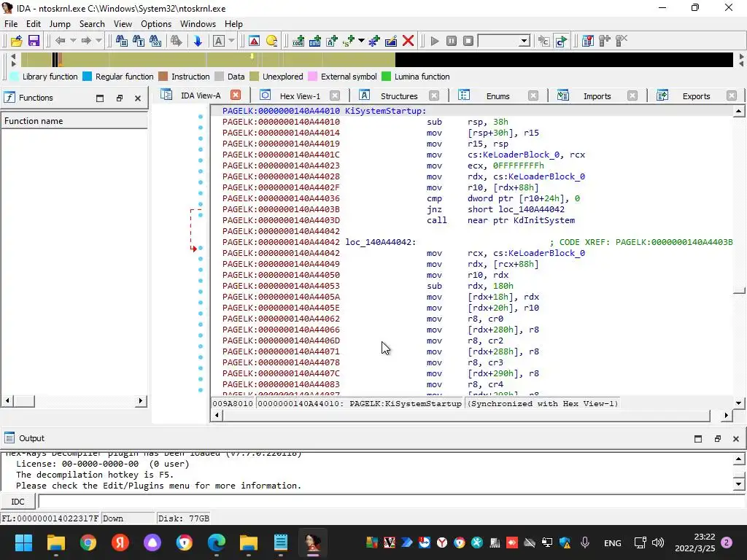The image size is (747, 560).
Task: Switch to the Imports tab
Action: point(597,96)
